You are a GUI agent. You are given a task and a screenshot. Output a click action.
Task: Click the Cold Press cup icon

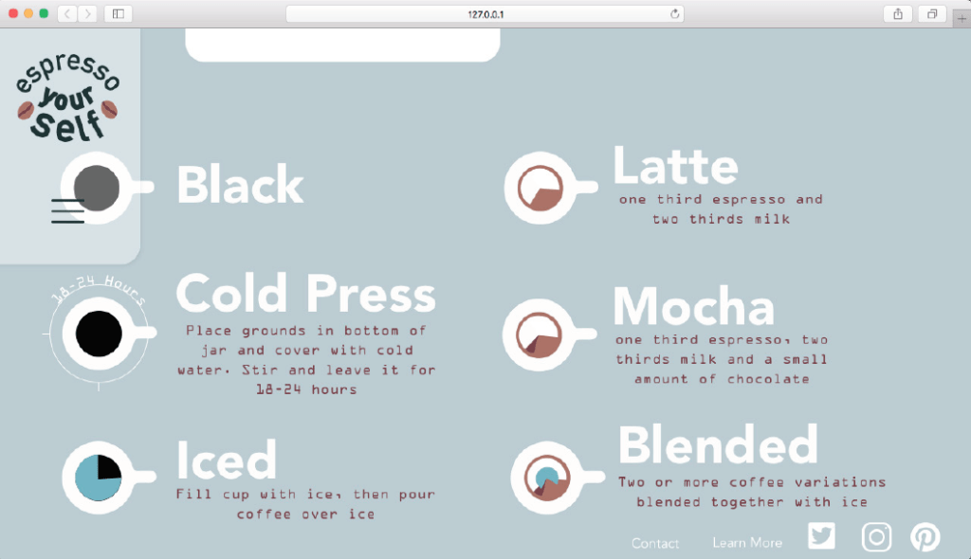coord(100,334)
